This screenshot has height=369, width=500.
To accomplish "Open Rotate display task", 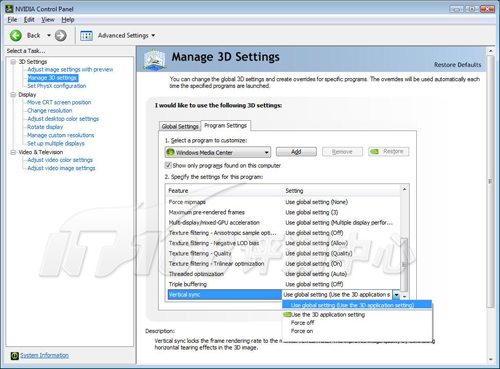I will (45, 127).
